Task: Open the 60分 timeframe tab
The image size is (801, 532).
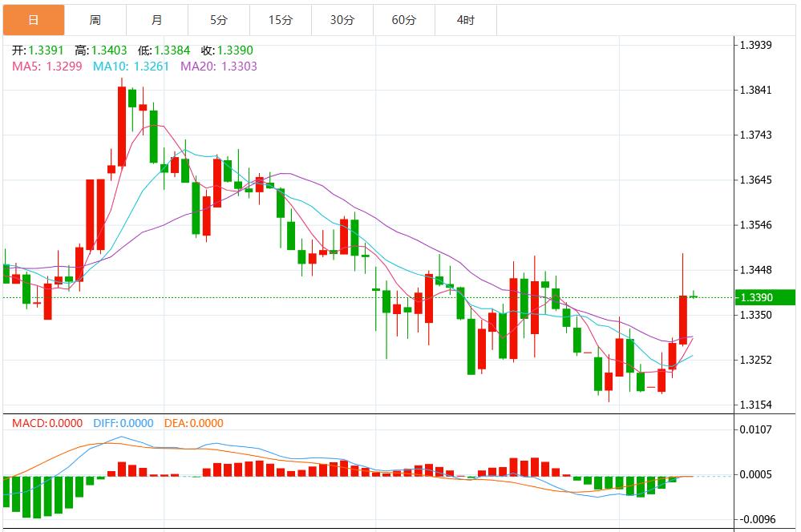Action: [x=404, y=20]
